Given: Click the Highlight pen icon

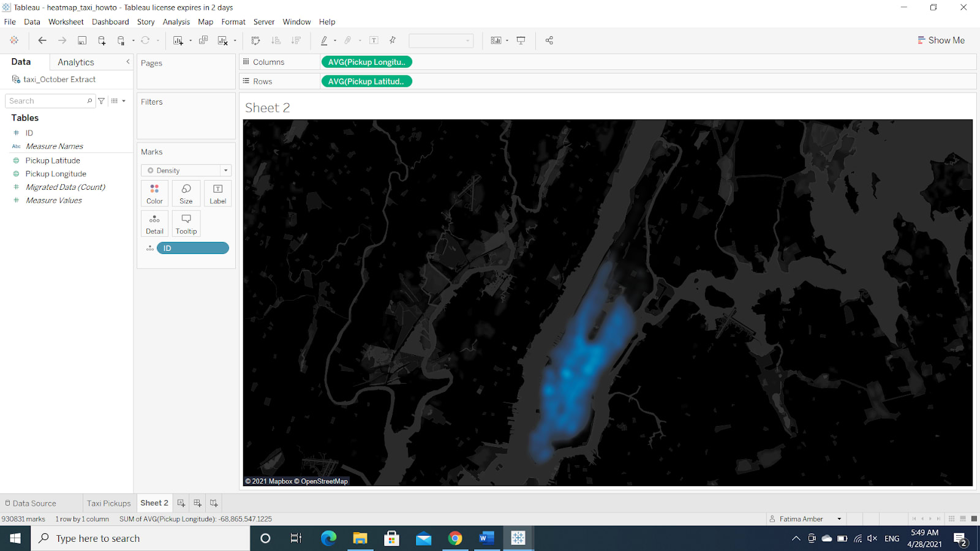Looking at the screenshot, I should (324, 40).
